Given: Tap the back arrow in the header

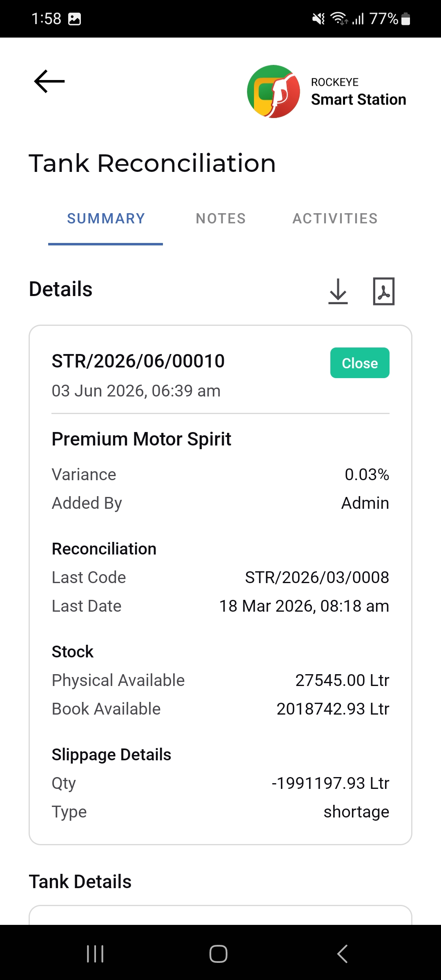Looking at the screenshot, I should click(x=49, y=81).
